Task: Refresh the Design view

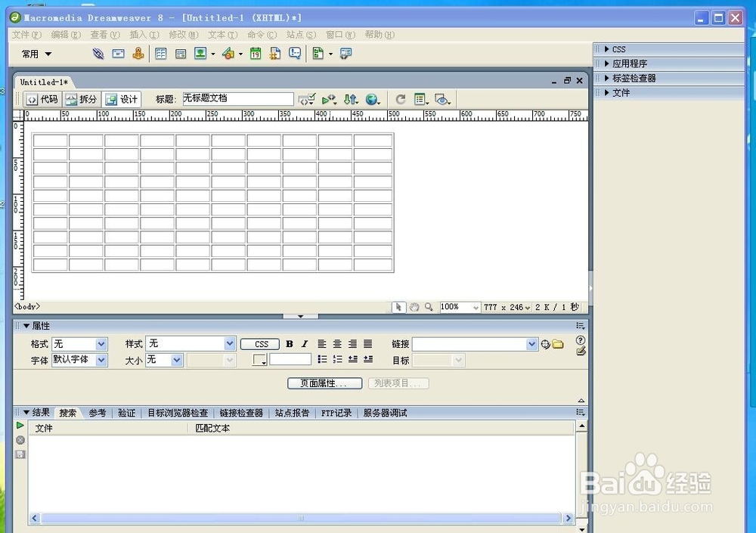Action: 400,99
